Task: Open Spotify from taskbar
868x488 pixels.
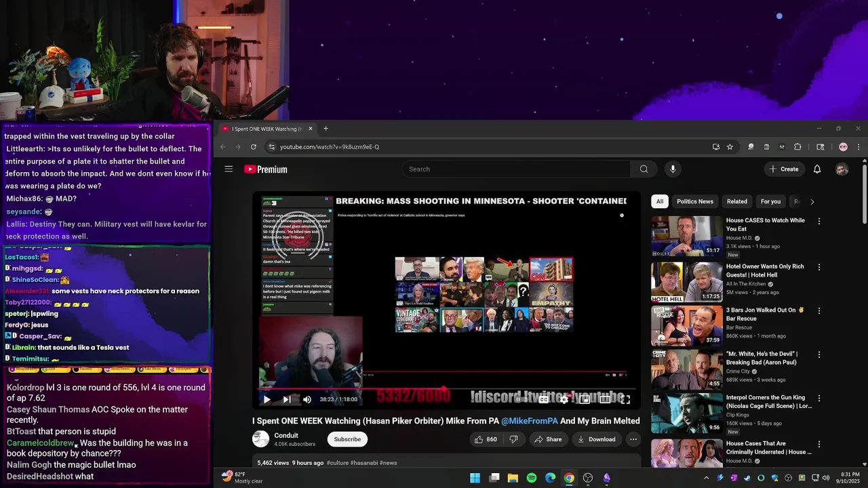Action: click(532, 478)
